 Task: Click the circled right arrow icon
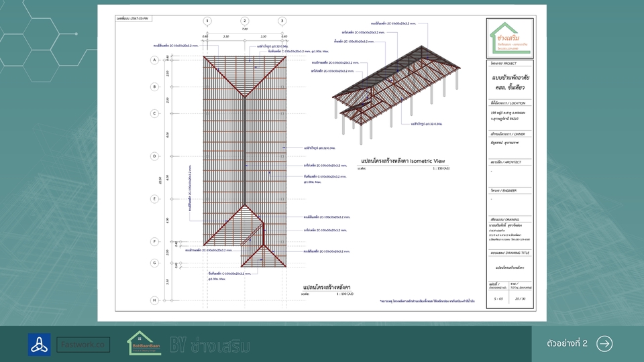tap(604, 343)
